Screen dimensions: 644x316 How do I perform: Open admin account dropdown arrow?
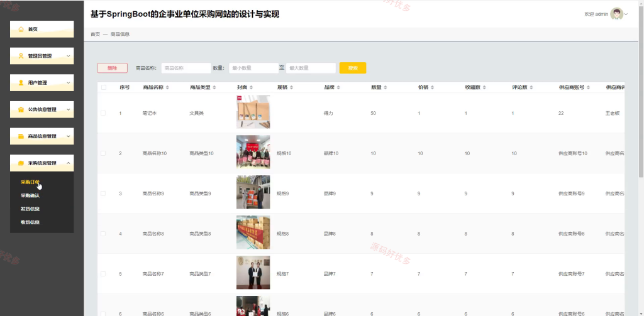(x=626, y=14)
